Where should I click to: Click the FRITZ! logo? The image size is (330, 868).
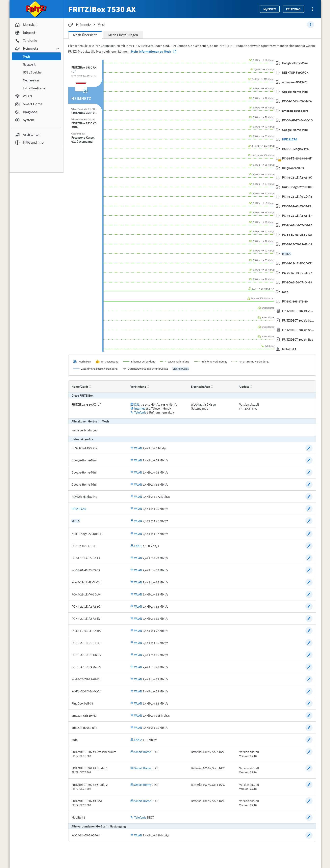click(x=36, y=9)
